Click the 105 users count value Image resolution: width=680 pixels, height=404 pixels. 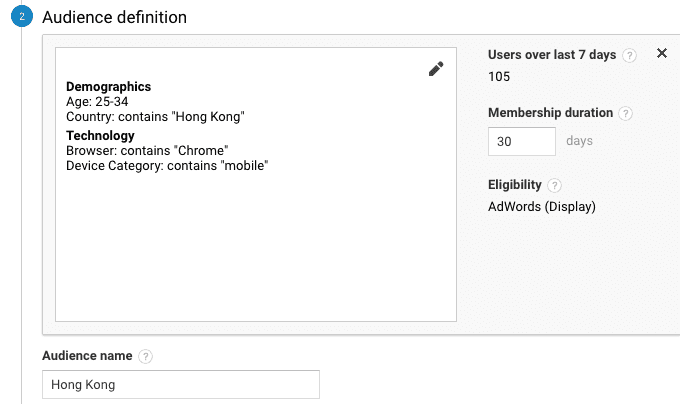pyautogui.click(x=499, y=77)
